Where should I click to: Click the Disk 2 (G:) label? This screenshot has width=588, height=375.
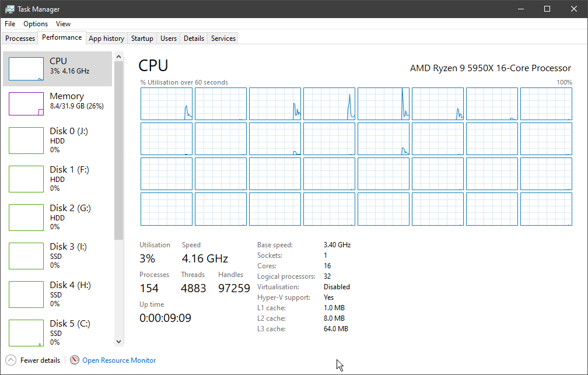(x=71, y=208)
